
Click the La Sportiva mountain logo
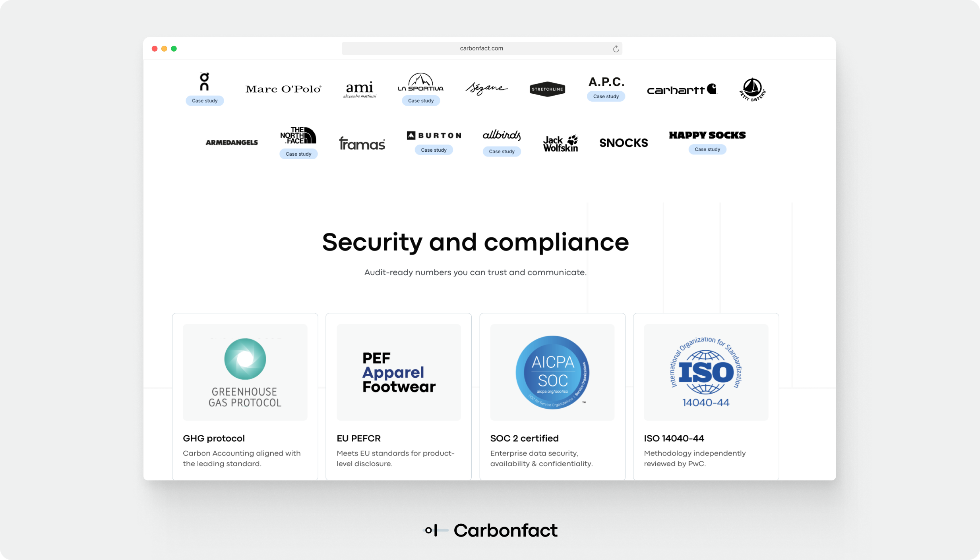(x=420, y=83)
